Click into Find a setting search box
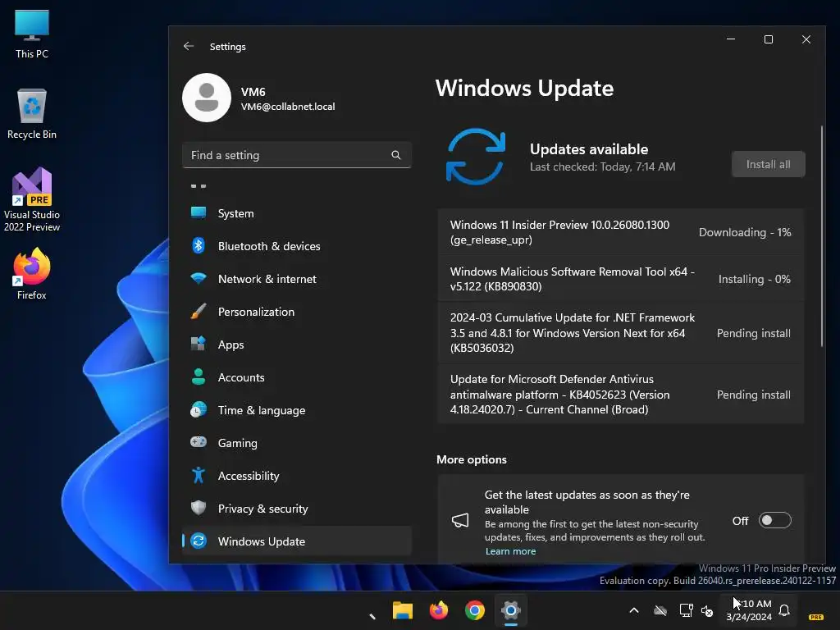840x630 pixels. [x=297, y=155]
